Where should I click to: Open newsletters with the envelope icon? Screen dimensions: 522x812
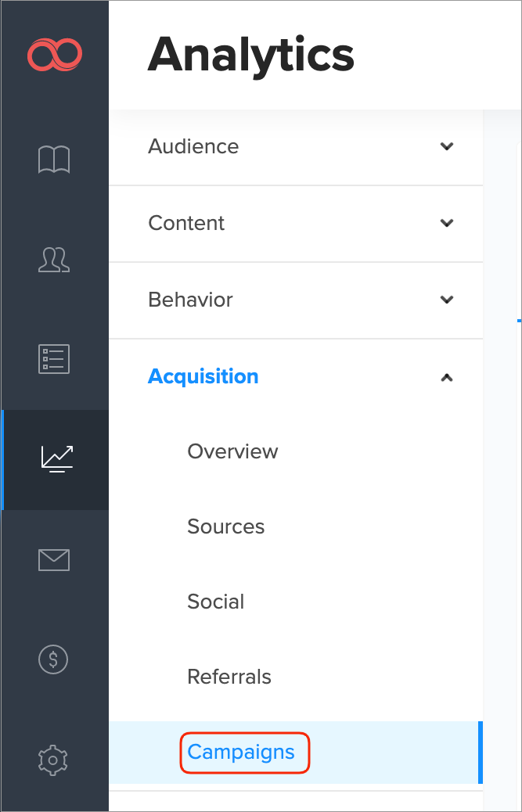tap(54, 560)
